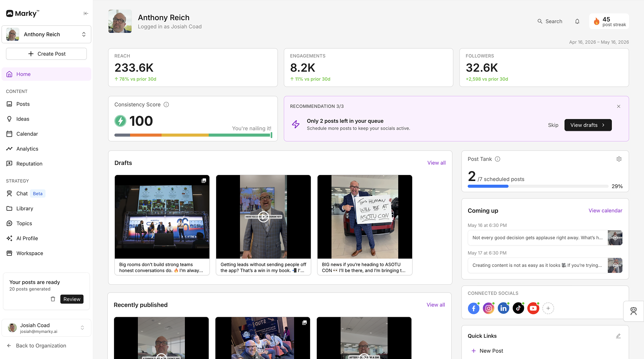Open Post Tank info icon
The image size is (644, 359).
point(498,159)
